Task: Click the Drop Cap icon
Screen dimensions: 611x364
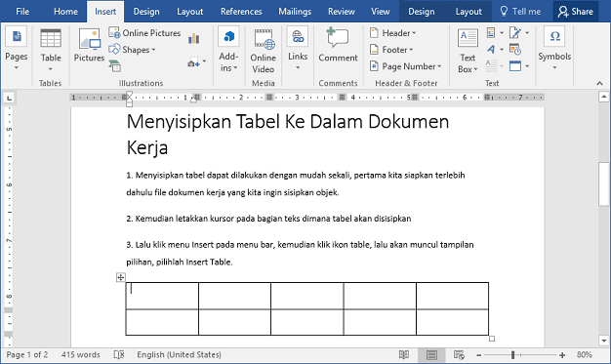Action: (491, 65)
